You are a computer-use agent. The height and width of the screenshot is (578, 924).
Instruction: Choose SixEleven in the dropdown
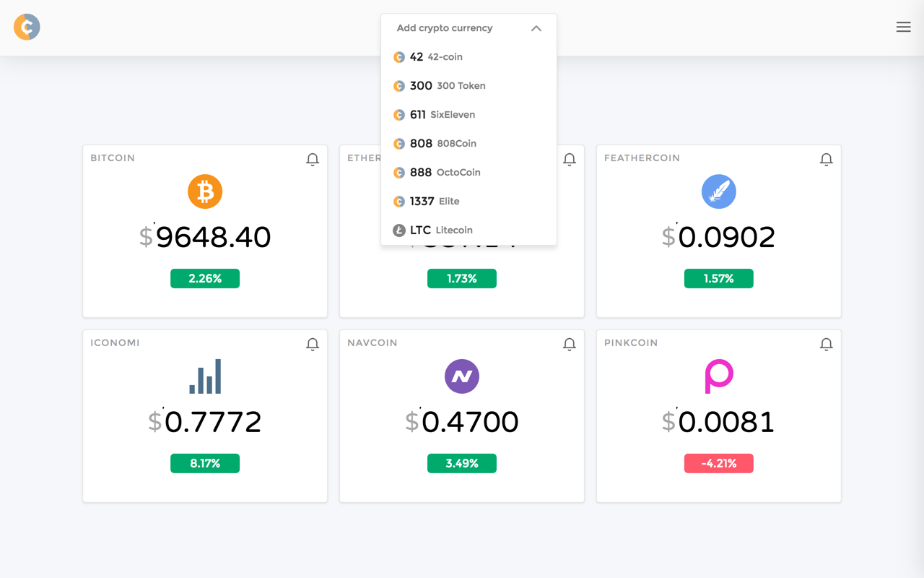pyautogui.click(x=468, y=115)
